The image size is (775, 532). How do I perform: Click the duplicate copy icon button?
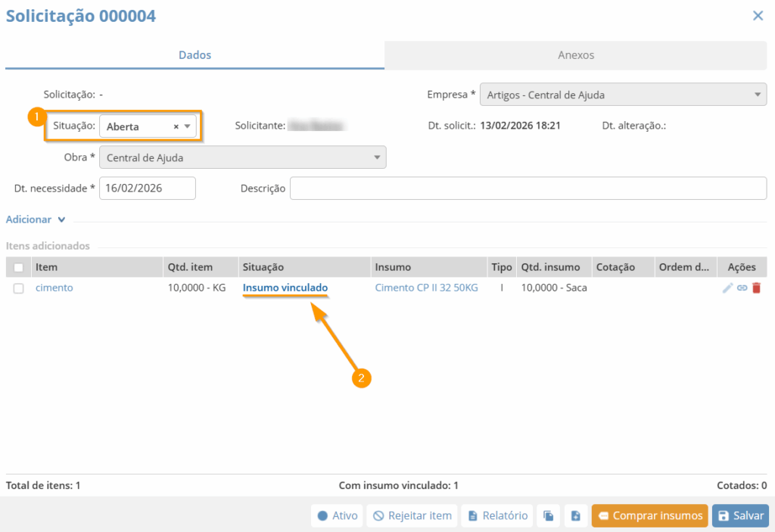pyautogui.click(x=549, y=516)
